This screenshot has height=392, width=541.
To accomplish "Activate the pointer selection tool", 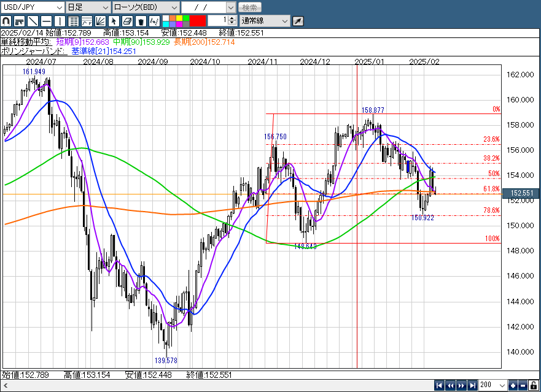I will [x=114, y=21].
